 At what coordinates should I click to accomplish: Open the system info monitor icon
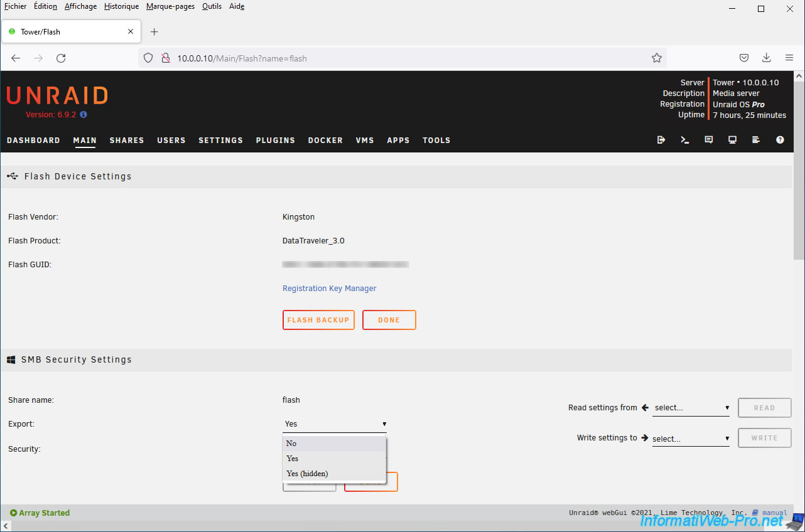(x=732, y=140)
